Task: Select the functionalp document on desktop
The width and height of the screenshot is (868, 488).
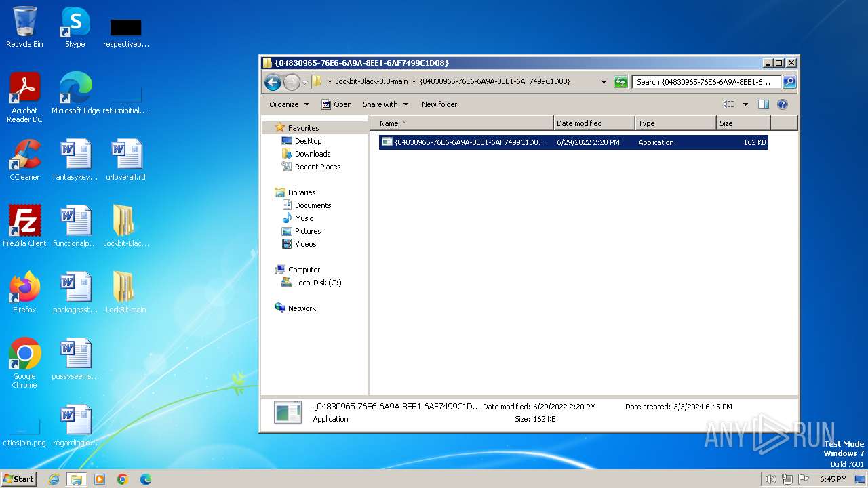Action: (75, 226)
